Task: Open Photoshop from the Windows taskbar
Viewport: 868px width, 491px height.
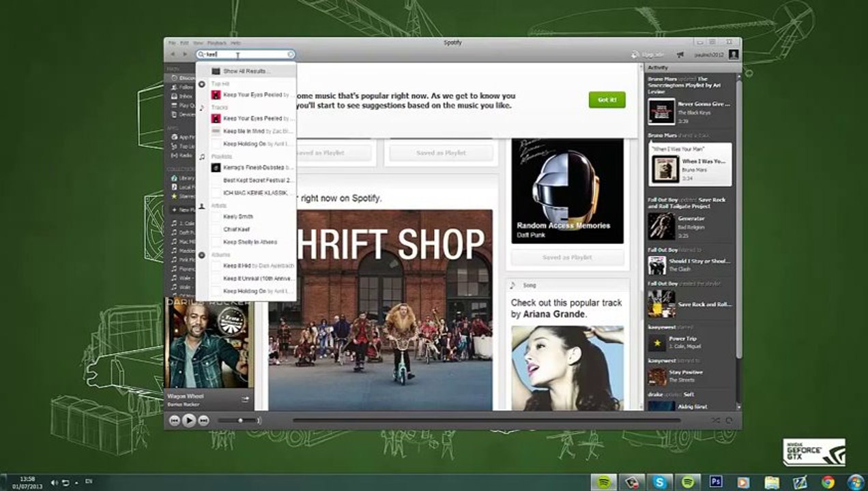Action: (716, 482)
